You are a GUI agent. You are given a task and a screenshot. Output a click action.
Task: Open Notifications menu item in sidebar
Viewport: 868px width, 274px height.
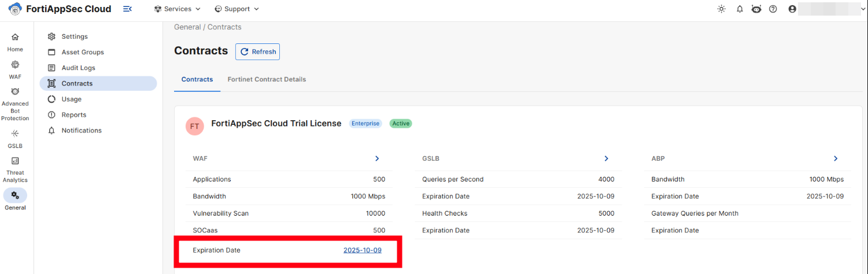coord(98,130)
